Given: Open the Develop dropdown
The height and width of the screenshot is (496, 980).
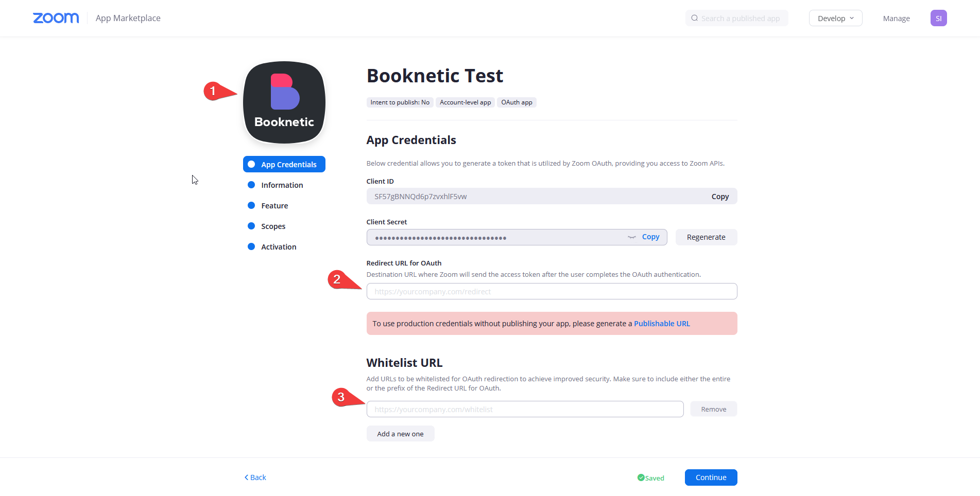Looking at the screenshot, I should pos(835,18).
